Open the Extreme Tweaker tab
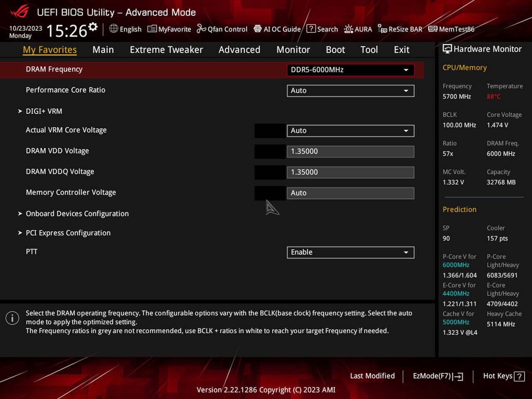 coord(166,49)
